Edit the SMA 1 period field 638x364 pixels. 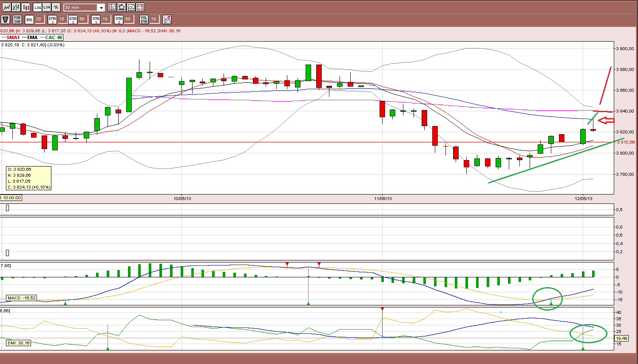(x=105, y=19)
